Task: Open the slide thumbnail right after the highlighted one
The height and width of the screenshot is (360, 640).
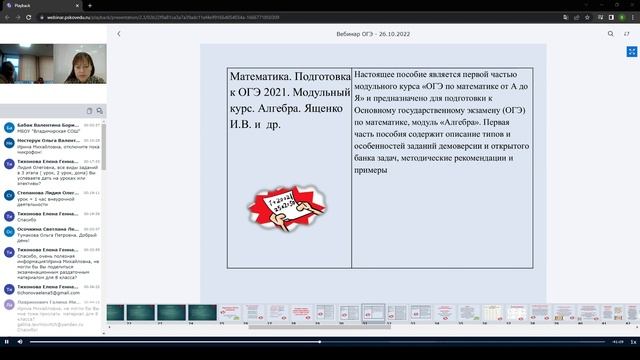Action: pos(397,313)
